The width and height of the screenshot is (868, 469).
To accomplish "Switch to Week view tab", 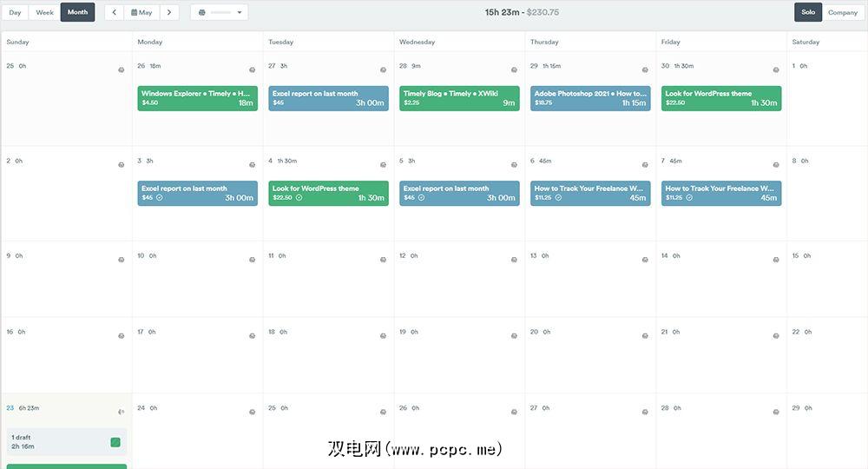I will pos(44,12).
